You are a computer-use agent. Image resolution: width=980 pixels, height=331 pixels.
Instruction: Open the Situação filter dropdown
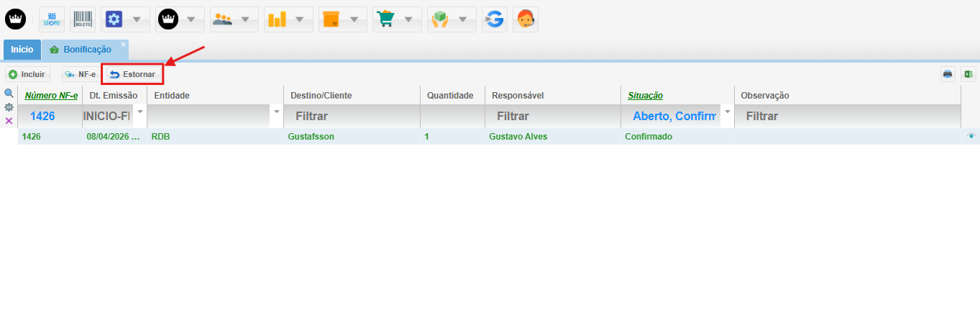tap(727, 112)
